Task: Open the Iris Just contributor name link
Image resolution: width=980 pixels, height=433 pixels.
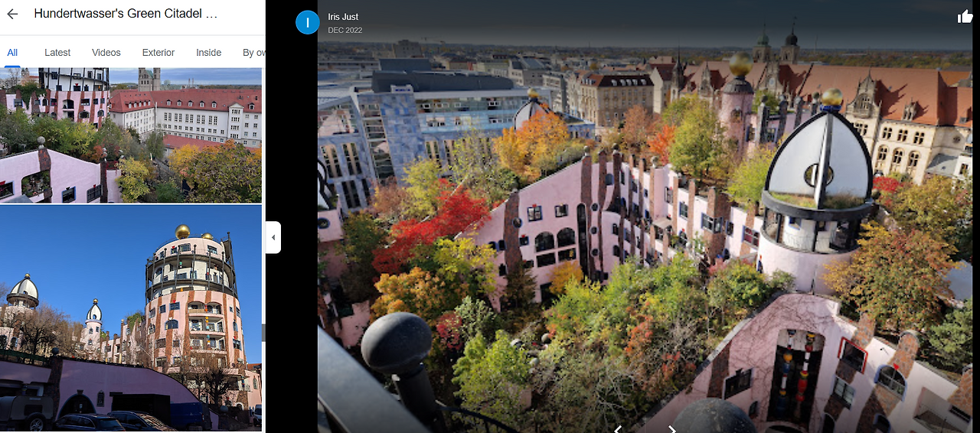Action: coord(343,17)
